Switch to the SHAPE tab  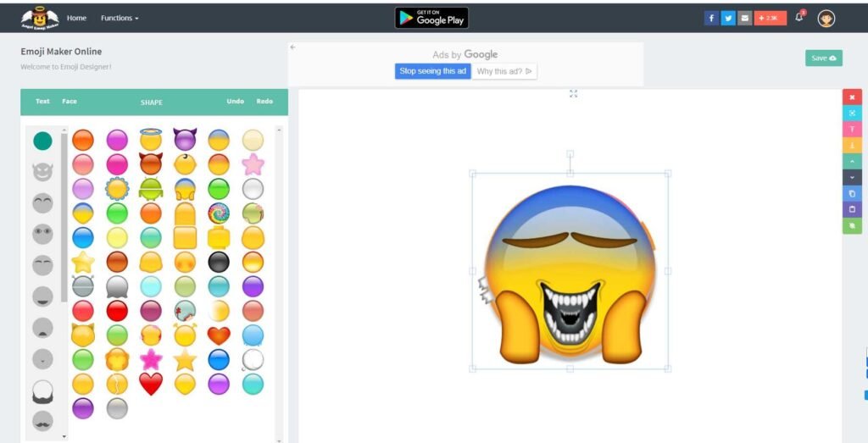(x=152, y=102)
